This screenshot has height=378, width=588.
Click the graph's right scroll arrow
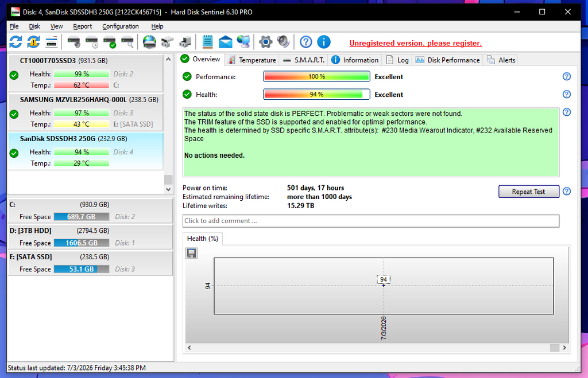[x=564, y=348]
